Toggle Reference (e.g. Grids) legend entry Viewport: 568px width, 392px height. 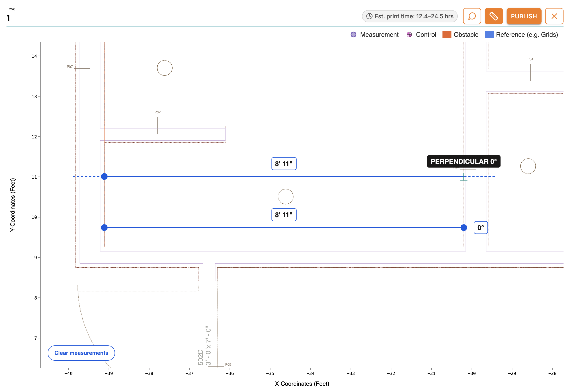tap(521, 35)
